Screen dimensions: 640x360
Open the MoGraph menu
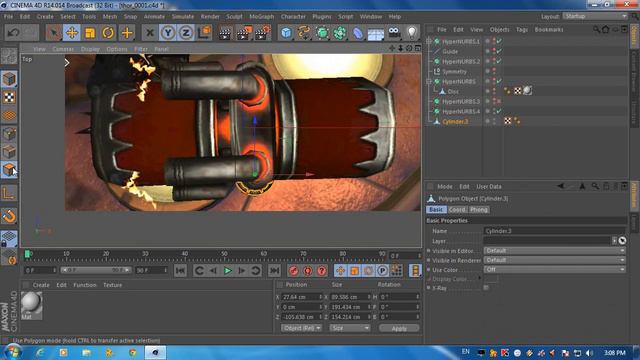tap(262, 17)
